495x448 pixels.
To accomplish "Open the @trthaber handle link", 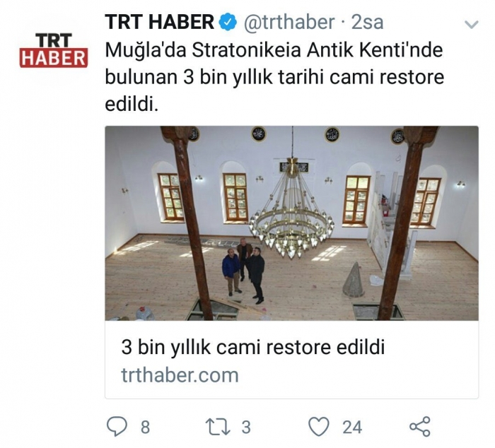I will click(x=289, y=22).
